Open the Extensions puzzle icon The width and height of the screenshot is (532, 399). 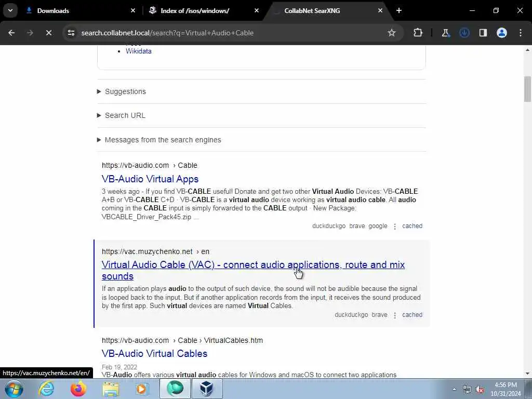418,33
